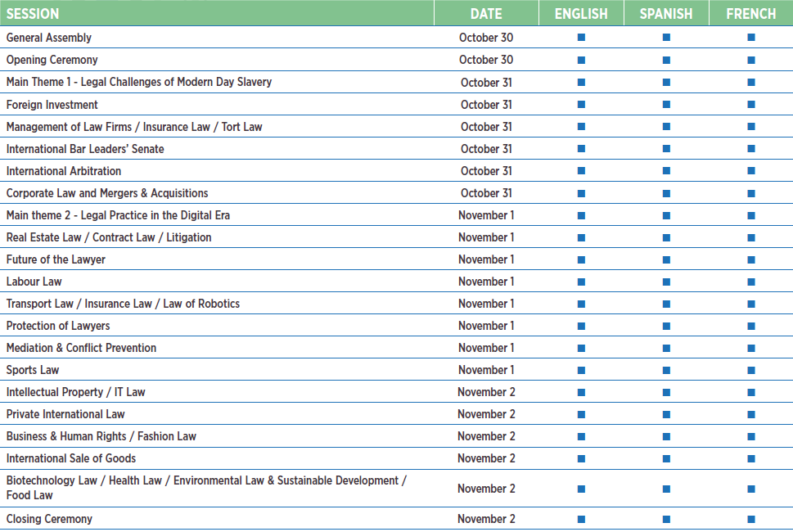The image size is (793, 532).
Task: Click the November 2 date for Biotechnology Law
Action: [x=486, y=489]
